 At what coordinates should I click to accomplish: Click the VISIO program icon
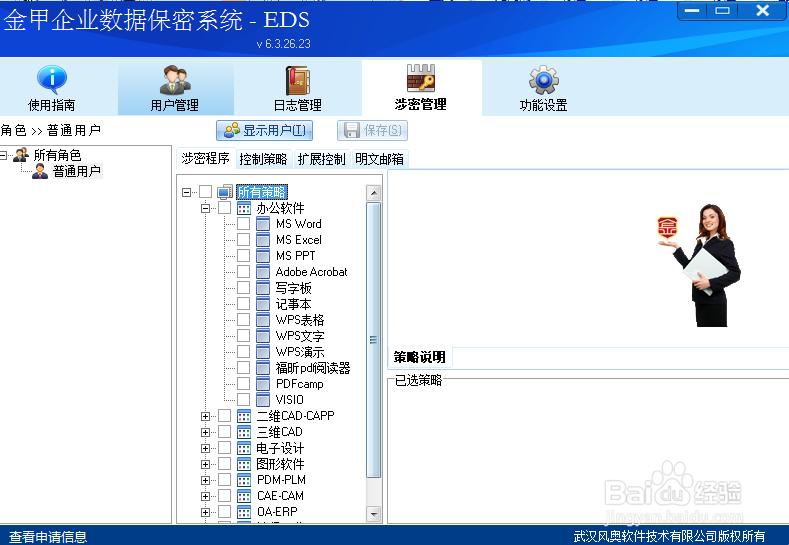coord(263,400)
